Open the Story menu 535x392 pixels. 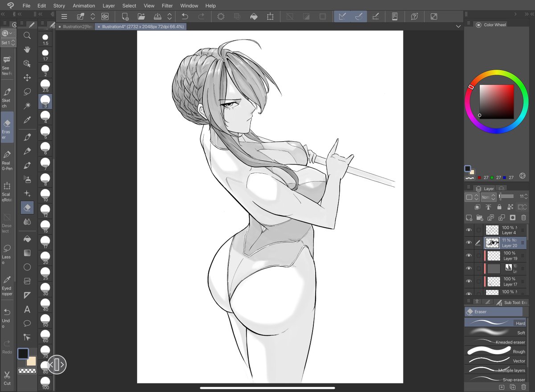[59, 6]
